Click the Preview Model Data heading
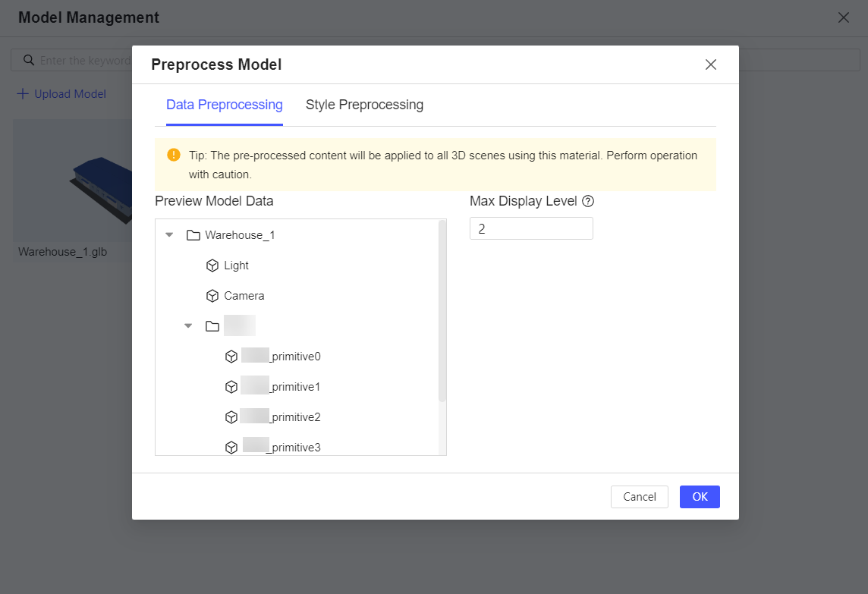The image size is (868, 594). 214,201
